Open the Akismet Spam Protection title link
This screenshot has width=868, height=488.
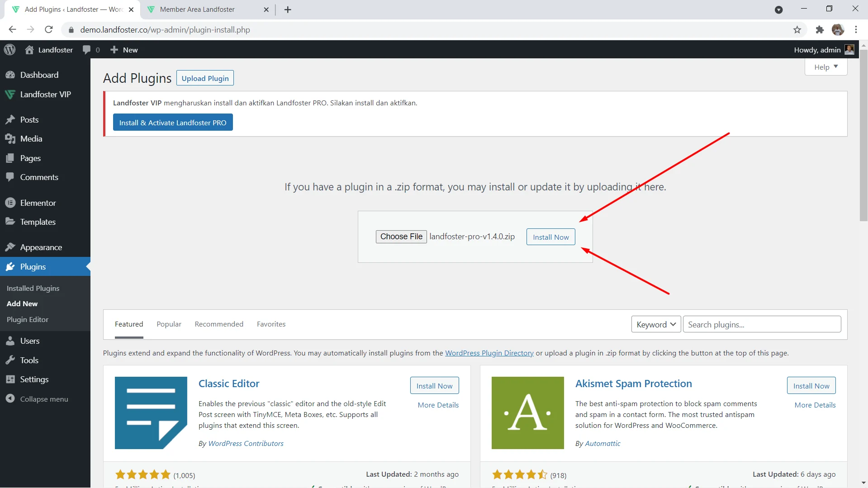[x=633, y=384]
